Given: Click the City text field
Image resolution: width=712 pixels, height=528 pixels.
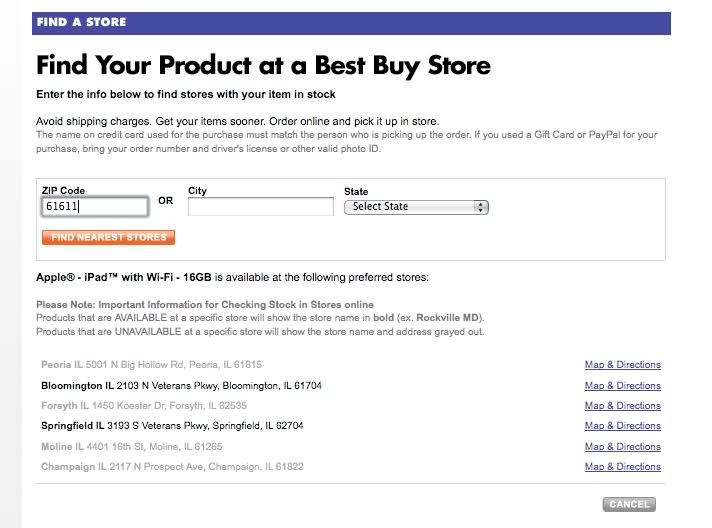Looking at the screenshot, I should pyautogui.click(x=260, y=206).
